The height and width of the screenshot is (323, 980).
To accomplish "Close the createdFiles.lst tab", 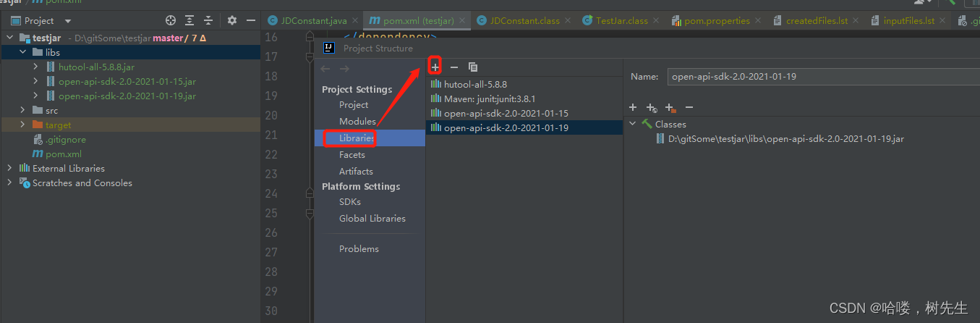I will (x=857, y=21).
